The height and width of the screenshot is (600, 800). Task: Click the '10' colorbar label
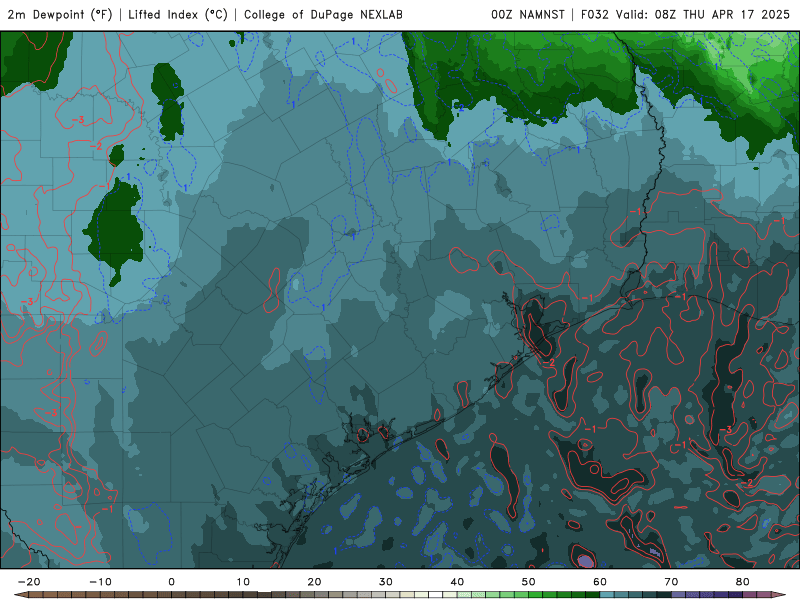(243, 582)
